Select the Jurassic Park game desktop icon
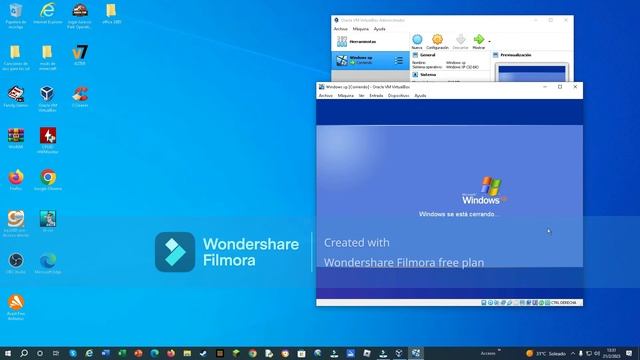Image resolution: width=640 pixels, height=360 pixels. coord(80,16)
